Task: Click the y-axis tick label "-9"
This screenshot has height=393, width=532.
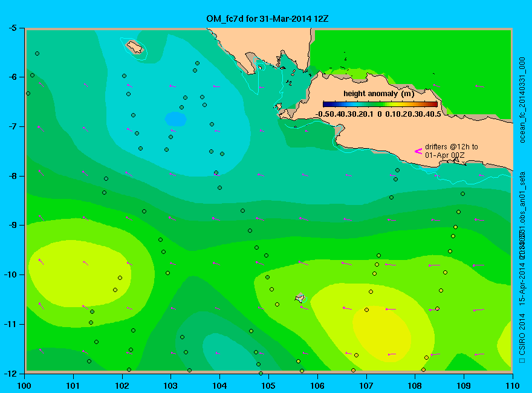Action: click(x=13, y=226)
